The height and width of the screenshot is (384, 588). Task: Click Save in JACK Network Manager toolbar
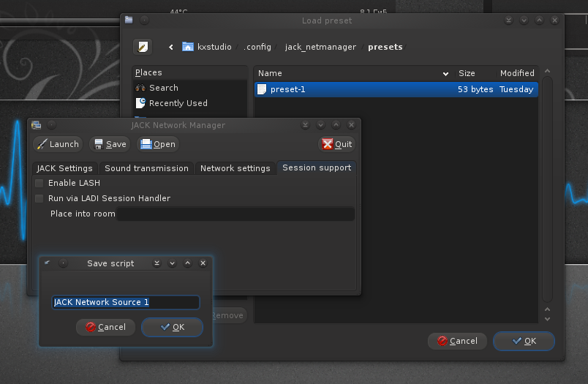(110, 144)
